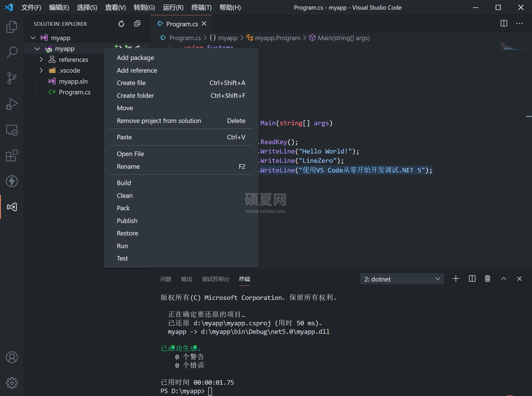Choose Create file from context menu
Viewport: 532px width, 396px height.
coord(181,83)
